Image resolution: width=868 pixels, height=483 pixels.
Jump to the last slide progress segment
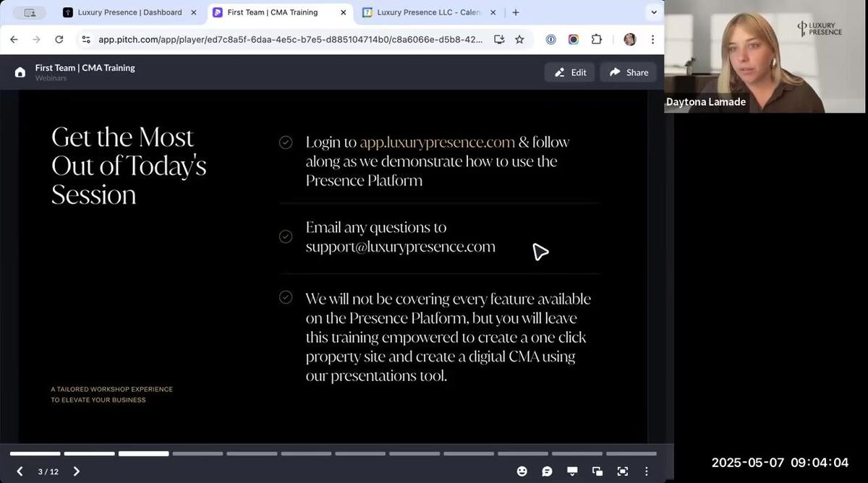pos(631,454)
